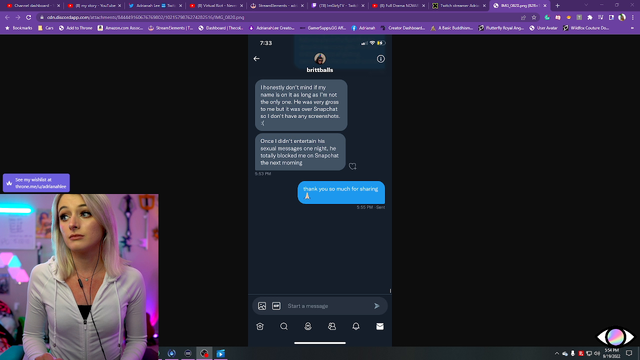This screenshot has width=640, height=360.
Task: Open the StreamElements bookmark
Action: (171, 28)
